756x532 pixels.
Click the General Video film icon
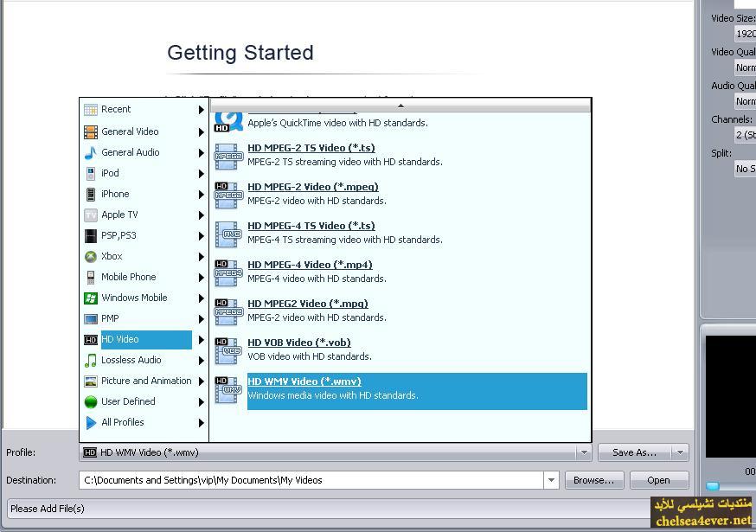(91, 131)
